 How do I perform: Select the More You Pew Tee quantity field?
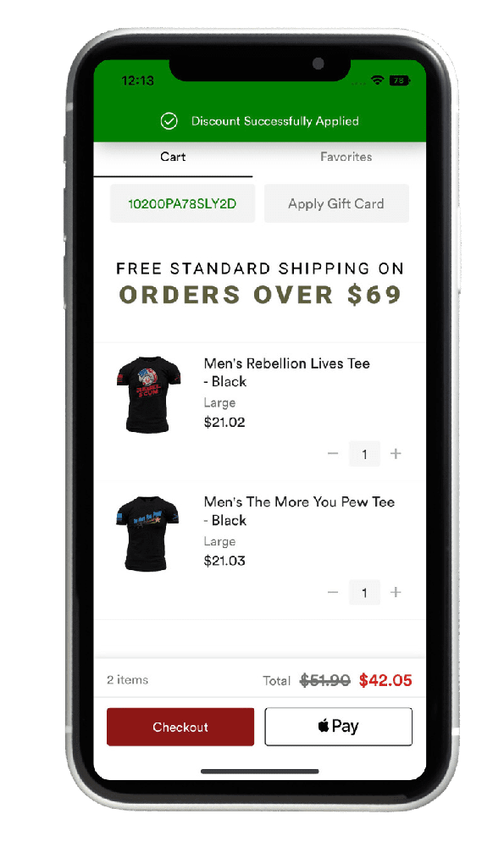(x=364, y=593)
